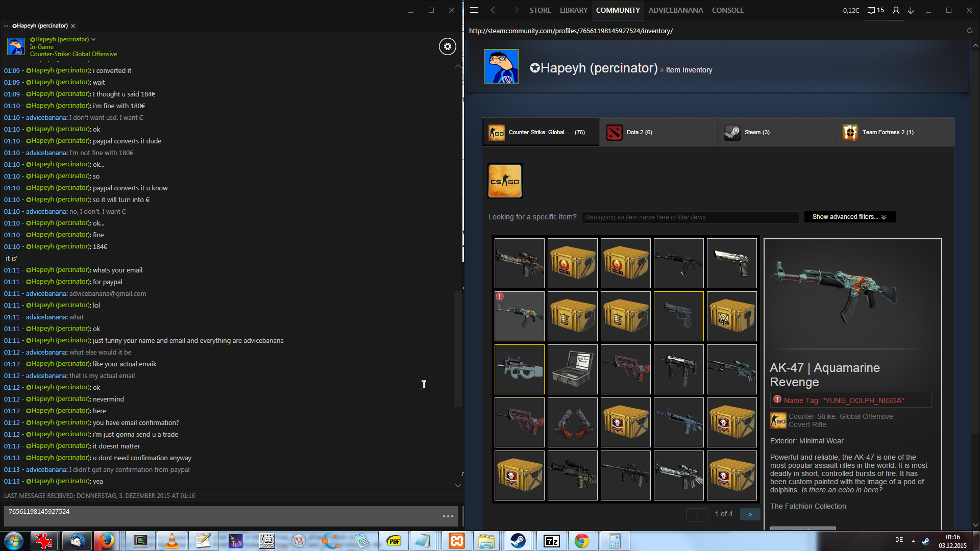This screenshot has height=551, width=980.
Task: Open notifications icon showing 15
Action: click(x=875, y=10)
